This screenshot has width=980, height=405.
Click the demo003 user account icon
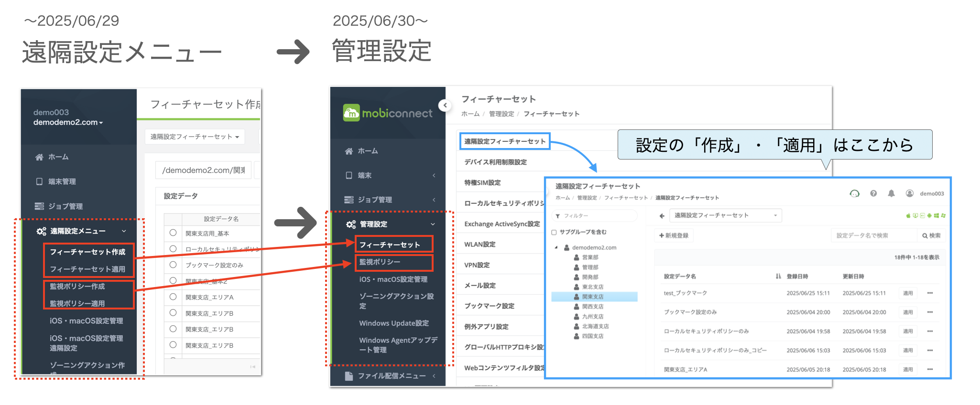click(909, 193)
